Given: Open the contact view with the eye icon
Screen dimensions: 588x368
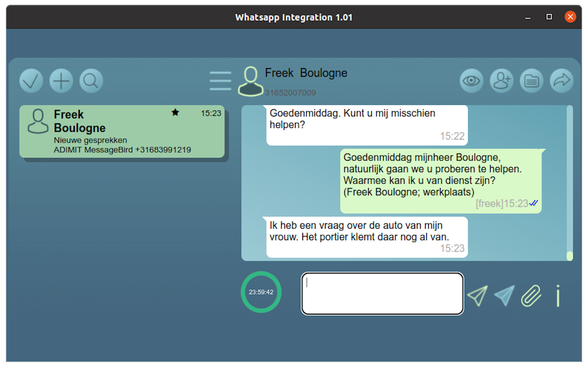Looking at the screenshot, I should [x=471, y=80].
